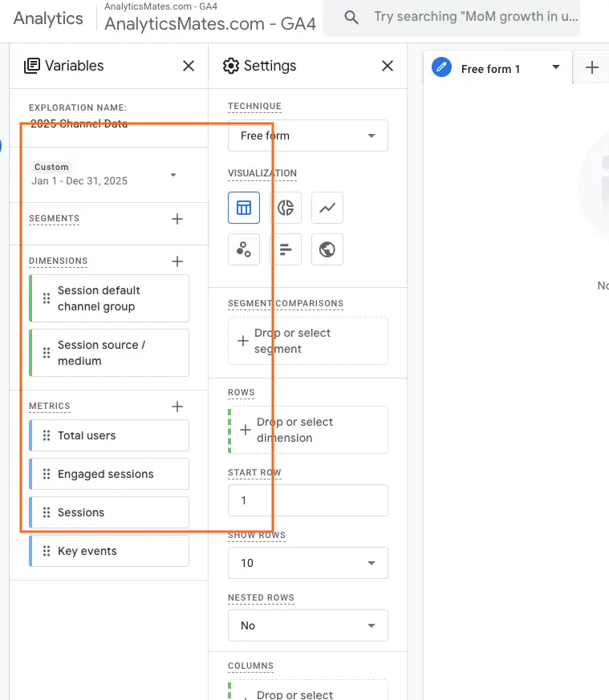Screen dimensions: 609x700
Task: Click the DIMENSIONS section label
Action: pos(58,261)
